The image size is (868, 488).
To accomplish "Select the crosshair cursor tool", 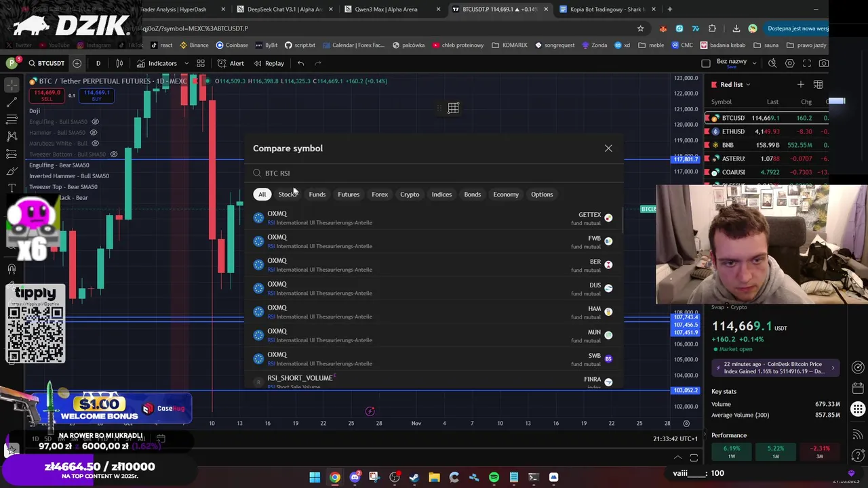I will pyautogui.click(x=12, y=85).
